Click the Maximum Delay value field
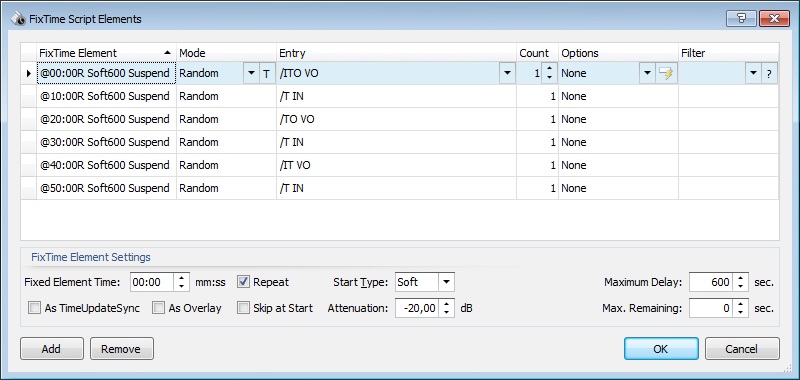 tap(712, 282)
